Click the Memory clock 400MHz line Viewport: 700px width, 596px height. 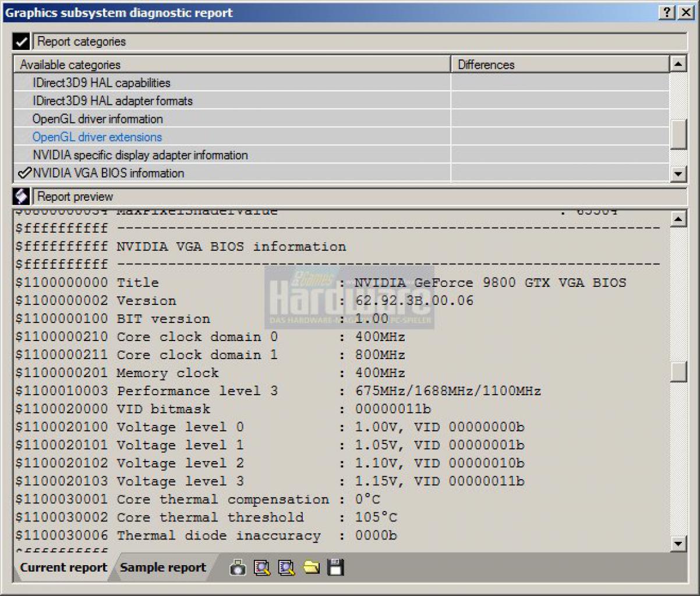click(210, 373)
